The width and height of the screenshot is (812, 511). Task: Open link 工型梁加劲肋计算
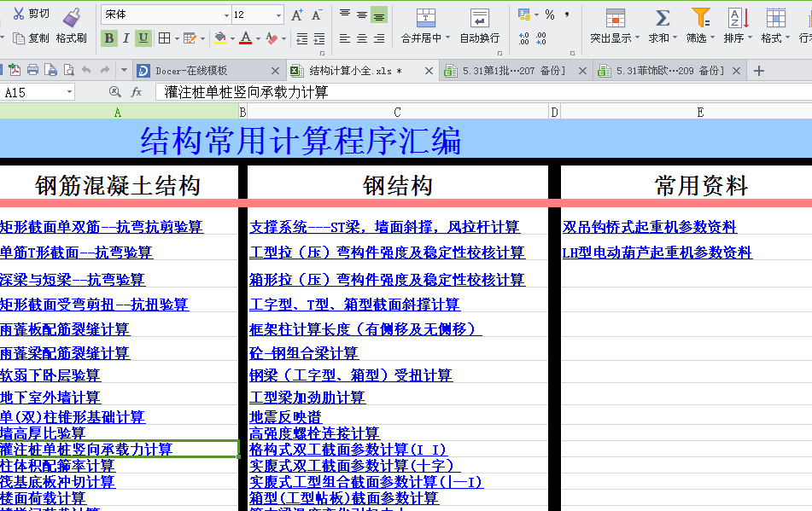(x=307, y=398)
